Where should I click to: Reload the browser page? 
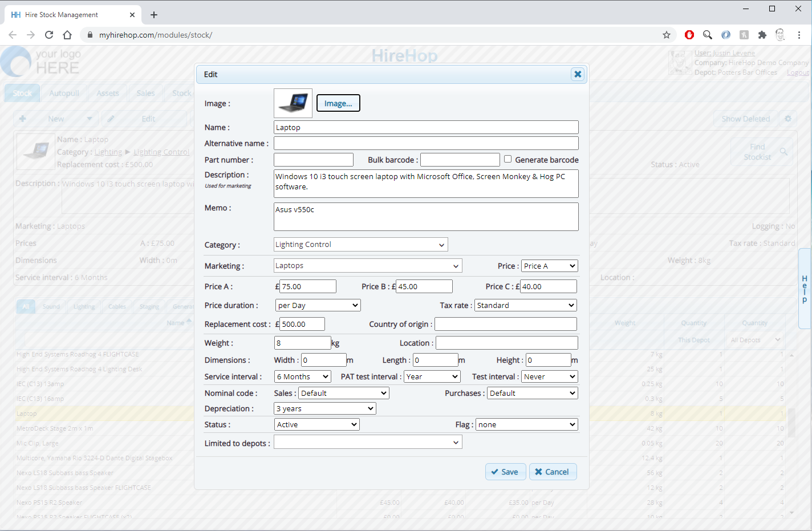click(x=49, y=35)
